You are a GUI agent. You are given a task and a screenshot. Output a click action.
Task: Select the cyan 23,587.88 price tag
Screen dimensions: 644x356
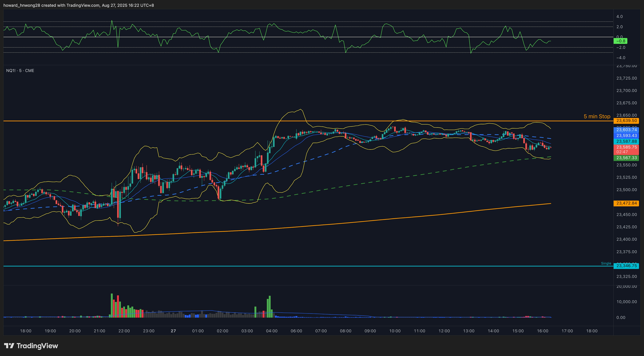(x=627, y=142)
